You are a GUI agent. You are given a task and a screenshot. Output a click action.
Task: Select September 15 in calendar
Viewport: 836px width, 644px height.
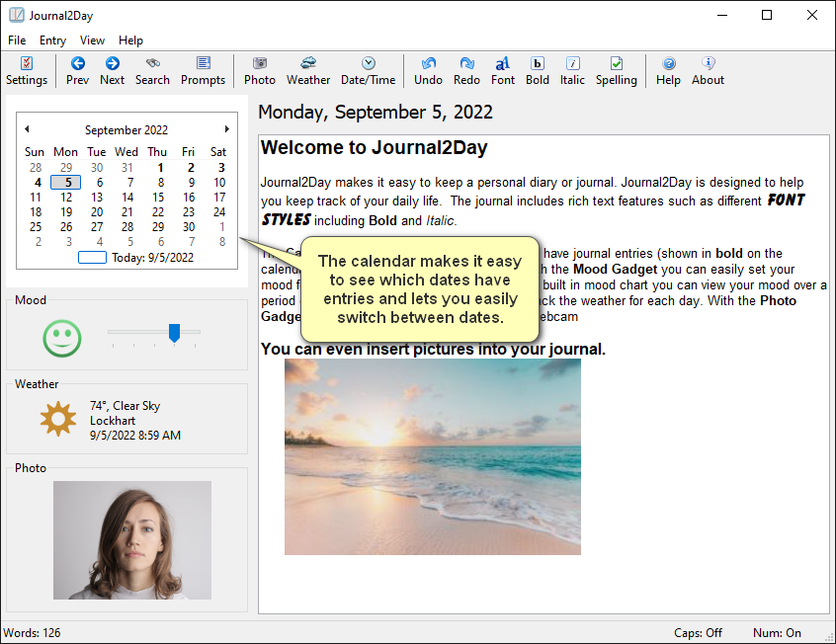[158, 198]
